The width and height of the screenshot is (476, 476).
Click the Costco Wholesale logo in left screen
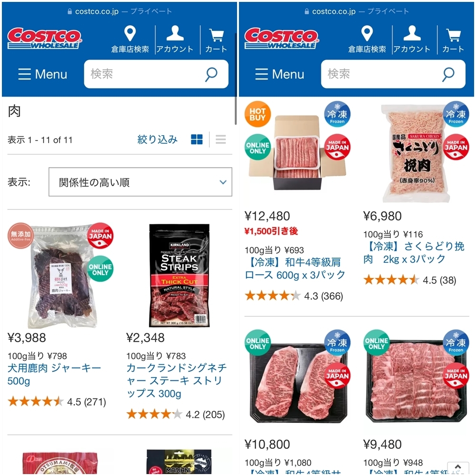pyautogui.click(x=44, y=38)
